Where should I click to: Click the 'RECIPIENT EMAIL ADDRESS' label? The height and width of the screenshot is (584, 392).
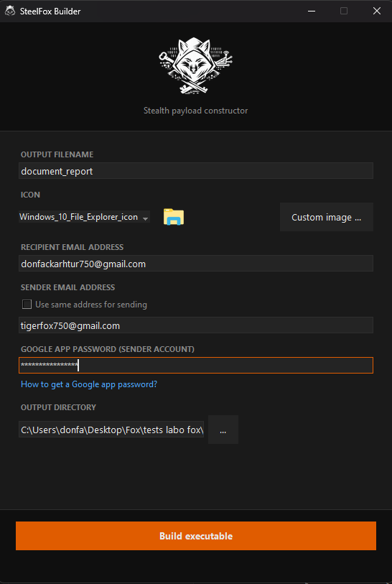(73, 247)
